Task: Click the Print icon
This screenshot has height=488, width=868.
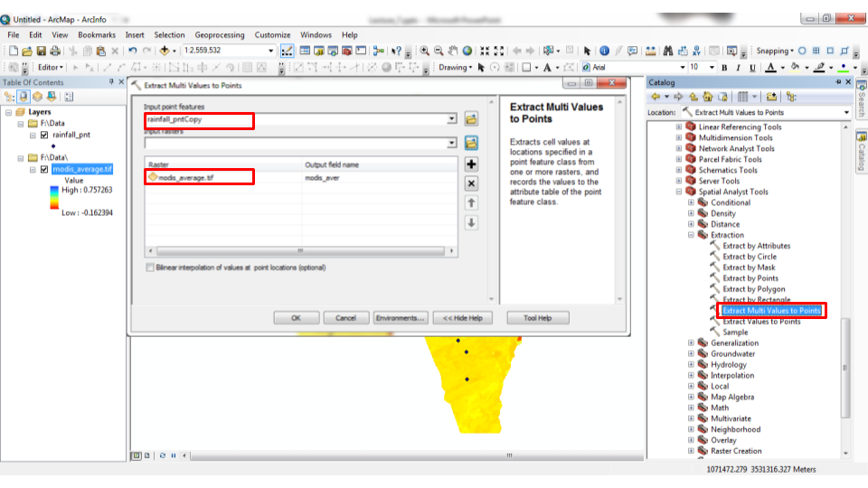Action: (x=55, y=51)
